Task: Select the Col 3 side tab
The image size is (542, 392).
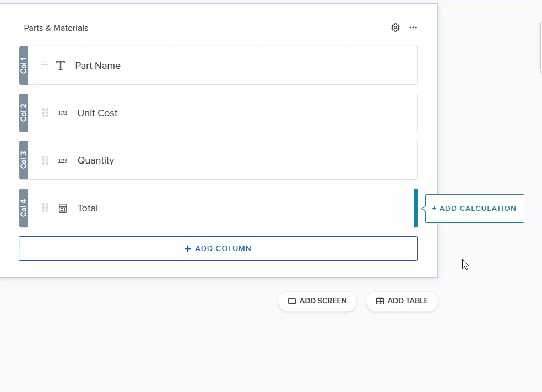Action: (x=24, y=160)
